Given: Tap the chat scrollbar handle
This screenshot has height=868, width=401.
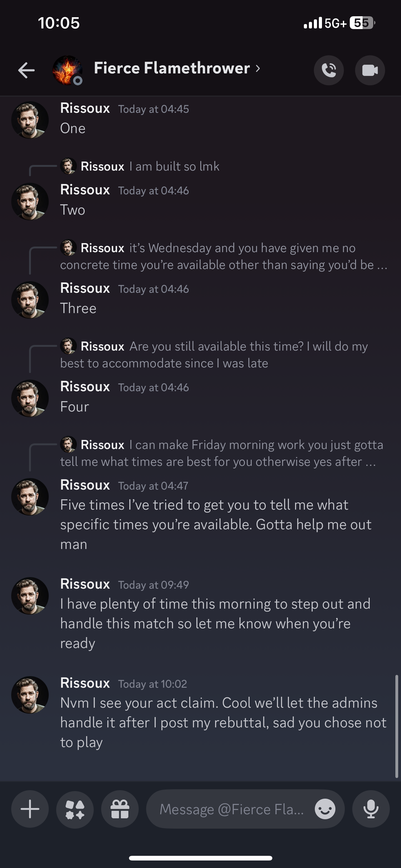Looking at the screenshot, I should pyautogui.click(x=397, y=726).
